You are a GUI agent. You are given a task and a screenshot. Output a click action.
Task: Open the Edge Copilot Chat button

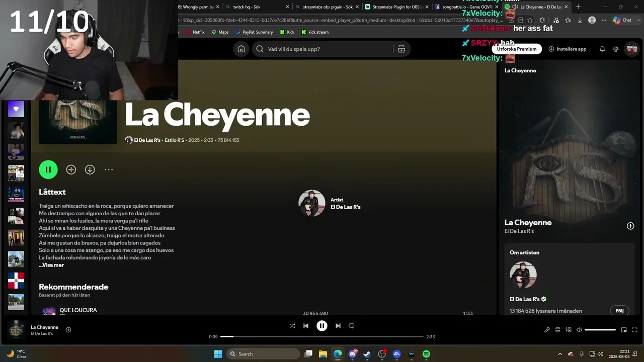pyautogui.click(x=622, y=20)
